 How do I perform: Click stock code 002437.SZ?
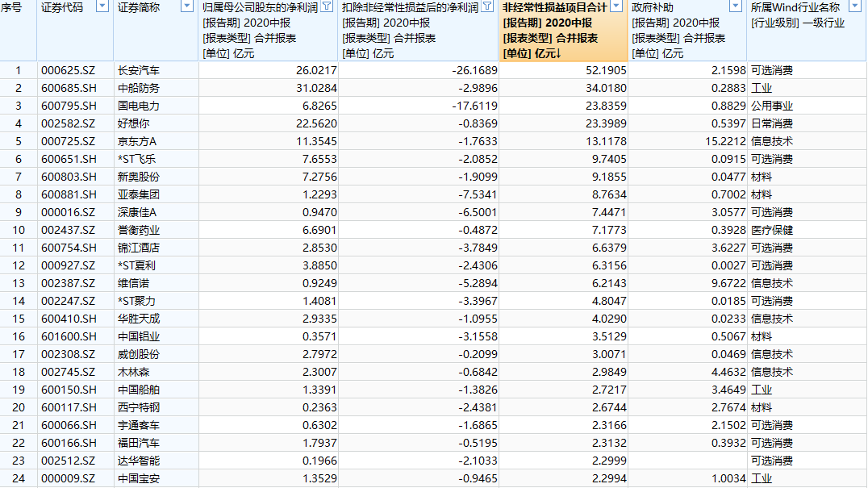tap(68, 230)
